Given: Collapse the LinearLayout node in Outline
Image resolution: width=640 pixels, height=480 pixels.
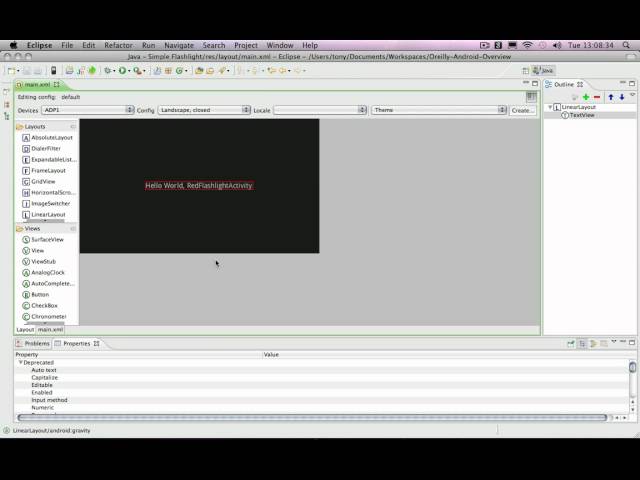Looking at the screenshot, I should click(x=550, y=107).
